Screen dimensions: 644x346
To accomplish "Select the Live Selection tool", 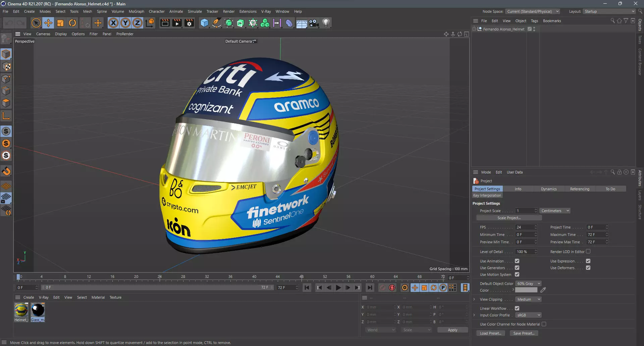I will coord(36,23).
